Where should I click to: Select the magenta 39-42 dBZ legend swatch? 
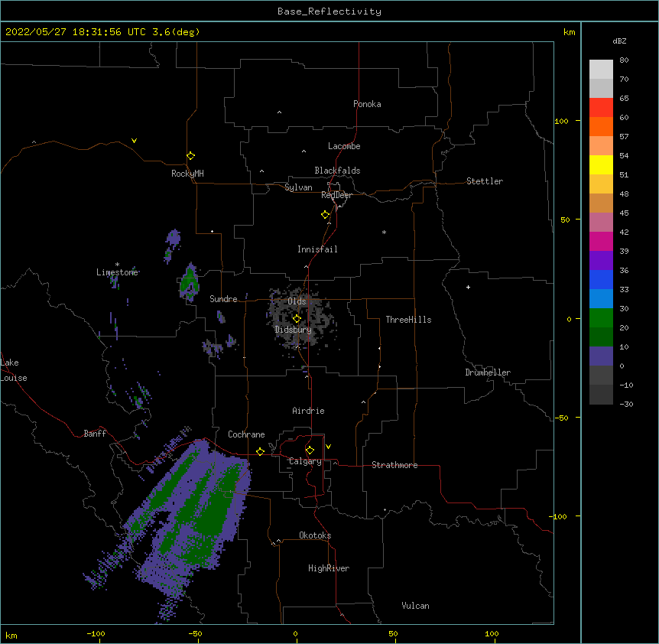pos(601,241)
